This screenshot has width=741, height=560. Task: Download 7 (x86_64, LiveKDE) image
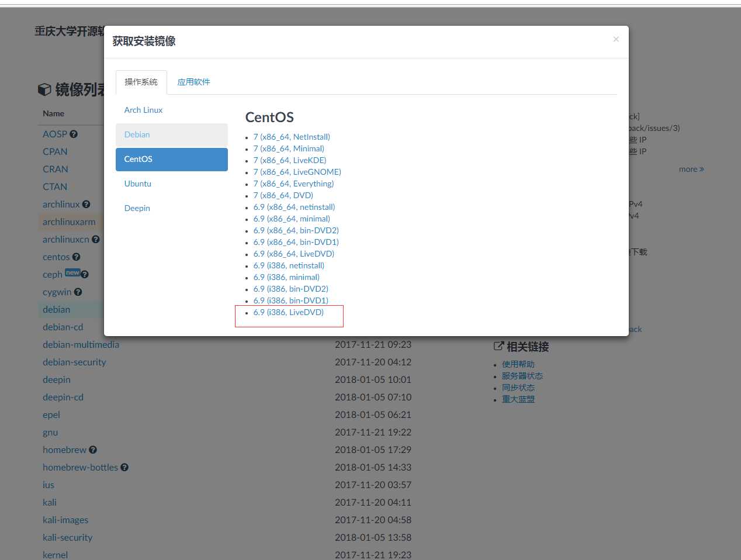[x=290, y=160]
